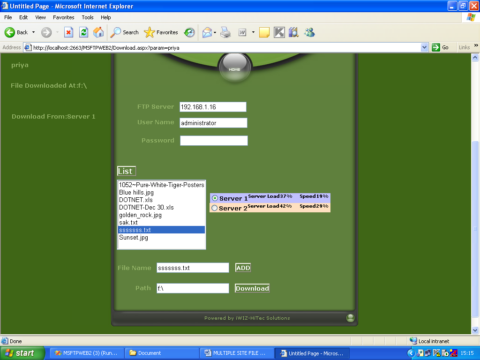Click the FTP Server input field

pyautogui.click(x=213, y=107)
